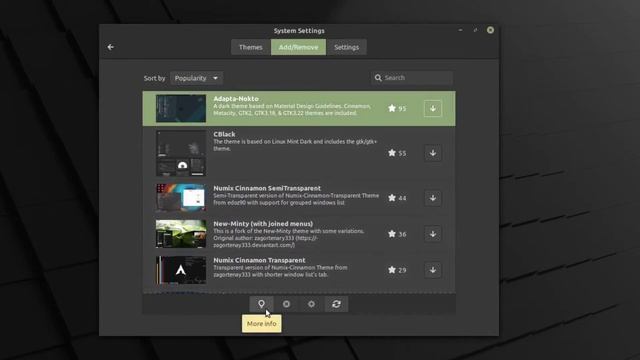The height and width of the screenshot is (360, 640).
Task: Open the Settings tab
Action: pos(347,47)
